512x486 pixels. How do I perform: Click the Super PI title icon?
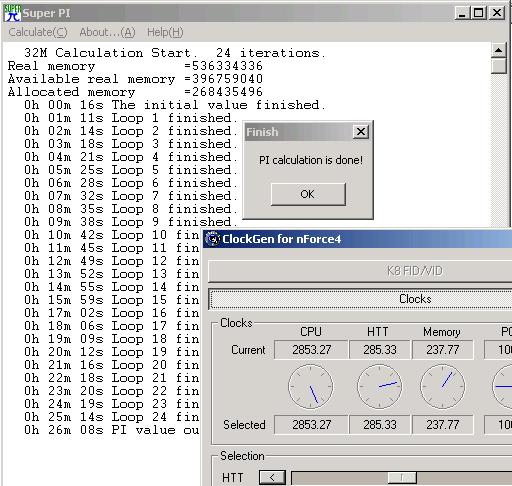click(x=12, y=13)
